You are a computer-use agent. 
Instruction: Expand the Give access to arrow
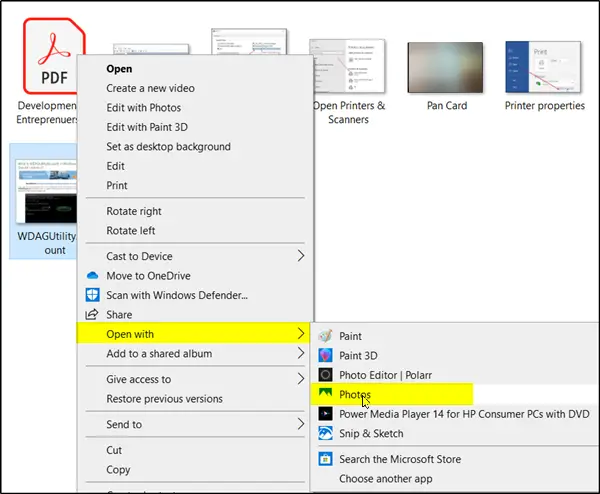point(301,379)
